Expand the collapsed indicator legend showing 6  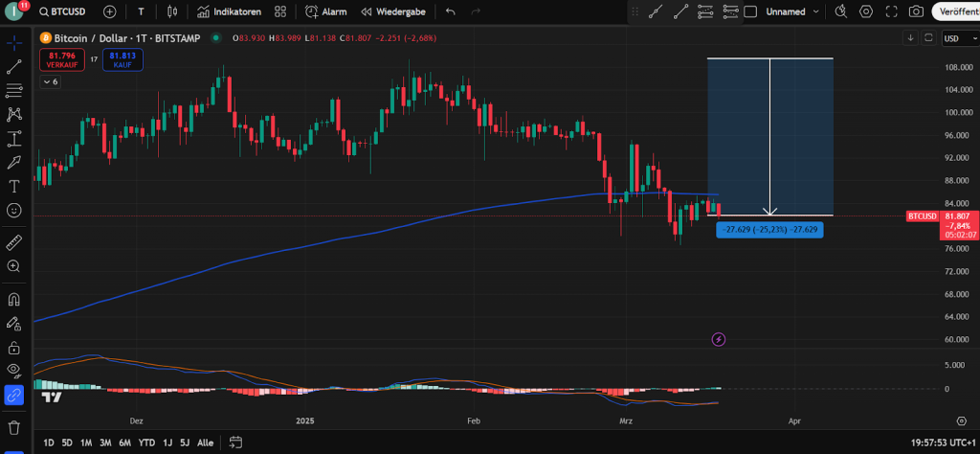click(50, 82)
